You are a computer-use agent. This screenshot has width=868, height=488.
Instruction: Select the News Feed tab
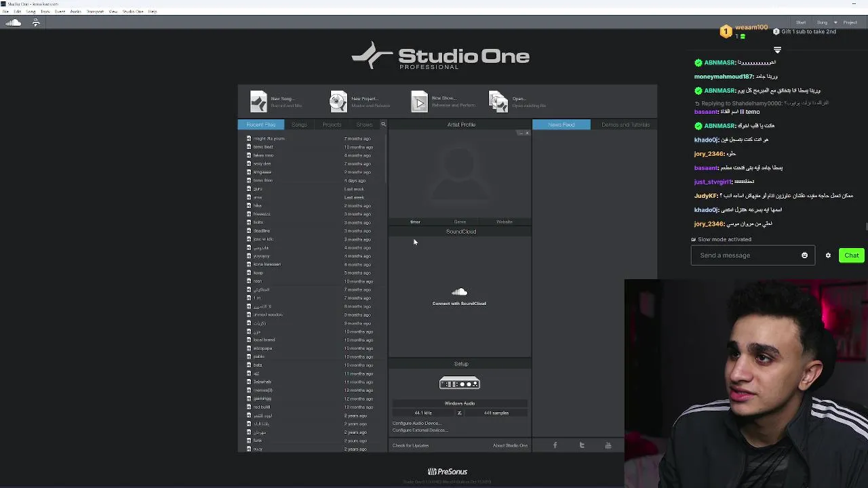pyautogui.click(x=561, y=125)
